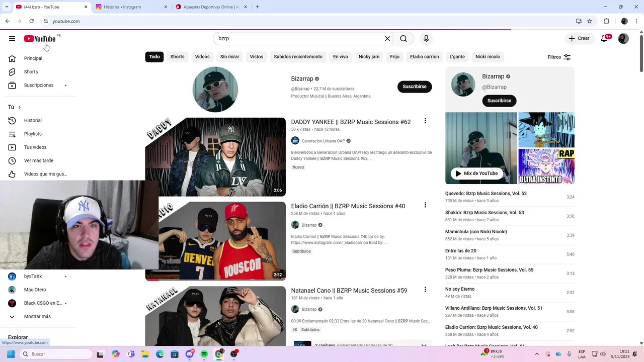Screen dimensions: 644x362
Task: Open Spotify from the taskbar
Action: [204, 354]
